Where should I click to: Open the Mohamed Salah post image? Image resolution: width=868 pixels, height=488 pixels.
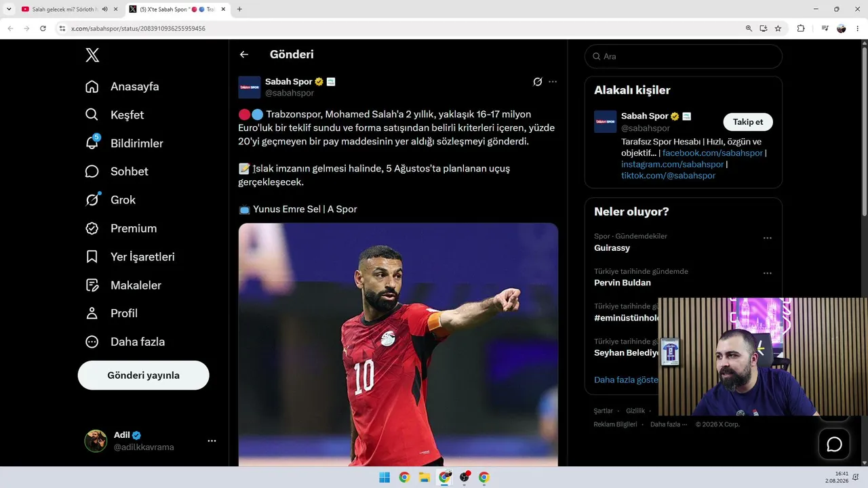(x=398, y=344)
